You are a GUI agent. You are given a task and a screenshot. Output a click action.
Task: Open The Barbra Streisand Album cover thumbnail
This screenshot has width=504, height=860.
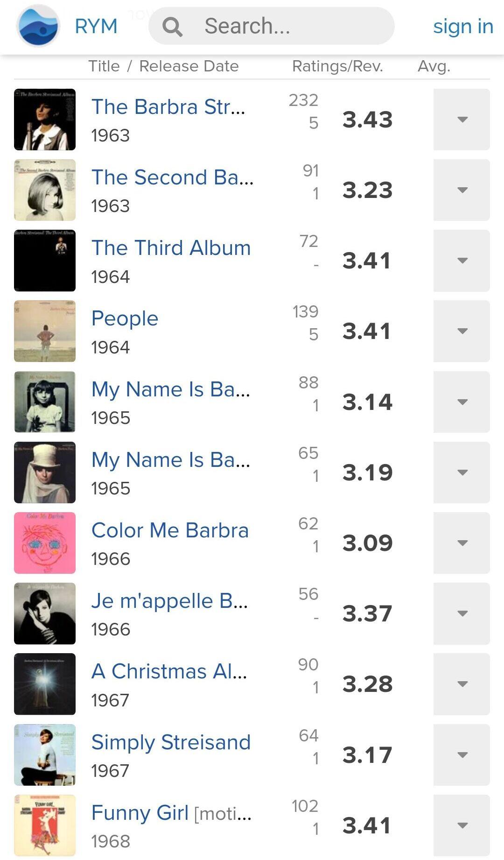coord(45,120)
